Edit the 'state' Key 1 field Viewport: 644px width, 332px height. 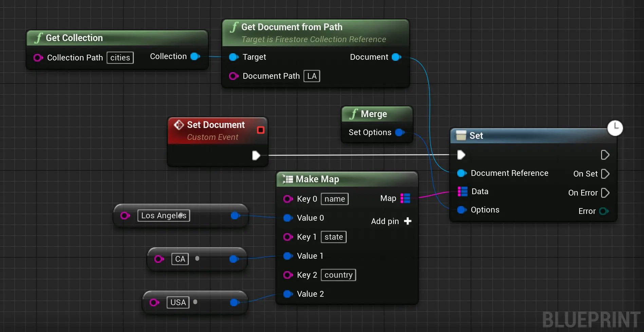(x=334, y=237)
